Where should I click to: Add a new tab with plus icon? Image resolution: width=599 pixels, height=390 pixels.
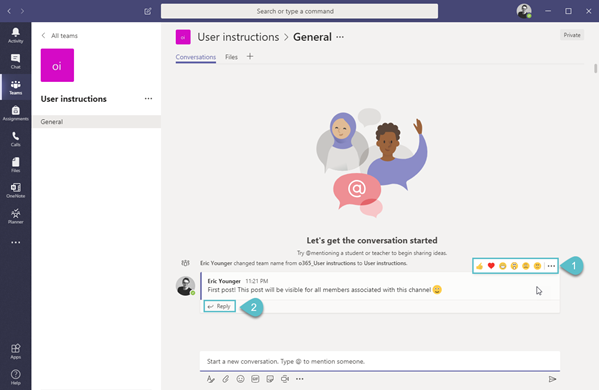[x=250, y=57]
